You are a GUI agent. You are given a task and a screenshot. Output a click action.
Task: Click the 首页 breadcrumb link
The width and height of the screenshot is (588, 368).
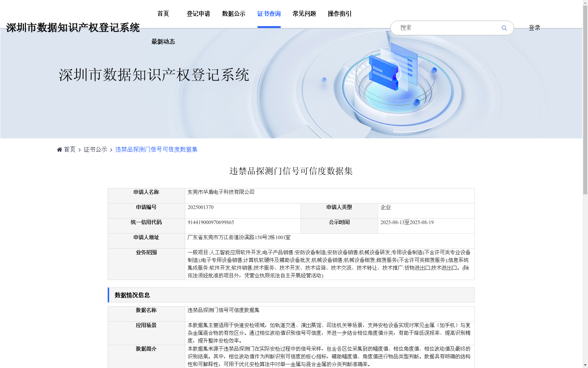pos(69,149)
